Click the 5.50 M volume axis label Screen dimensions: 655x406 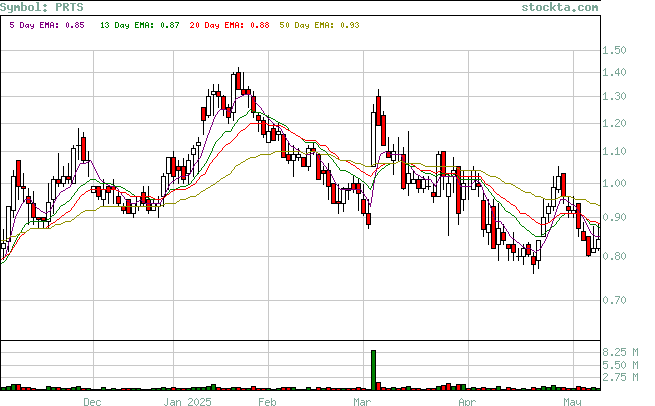[x=620, y=365]
